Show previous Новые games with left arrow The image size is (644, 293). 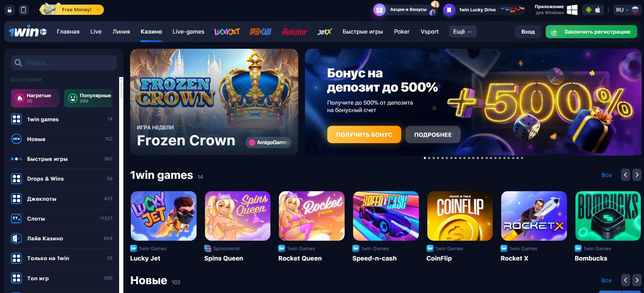(x=626, y=280)
